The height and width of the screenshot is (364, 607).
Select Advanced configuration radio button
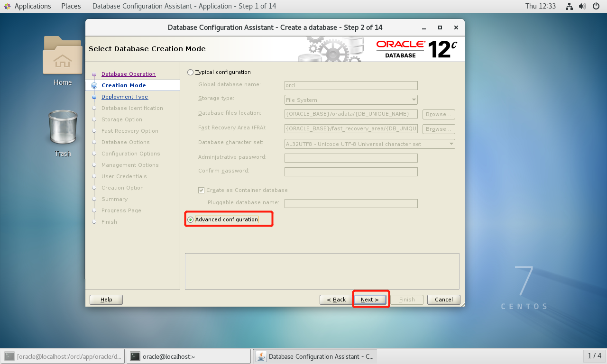pyautogui.click(x=191, y=219)
